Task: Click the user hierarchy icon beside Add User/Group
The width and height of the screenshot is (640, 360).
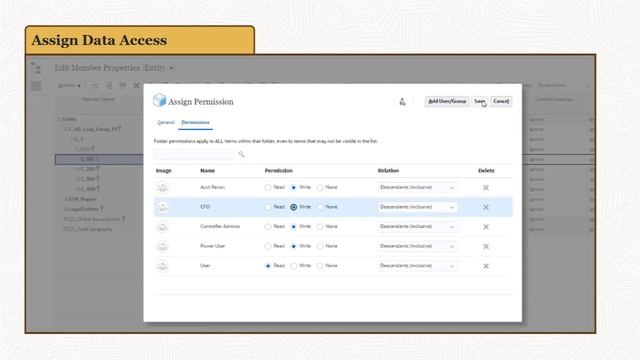Action: click(402, 102)
